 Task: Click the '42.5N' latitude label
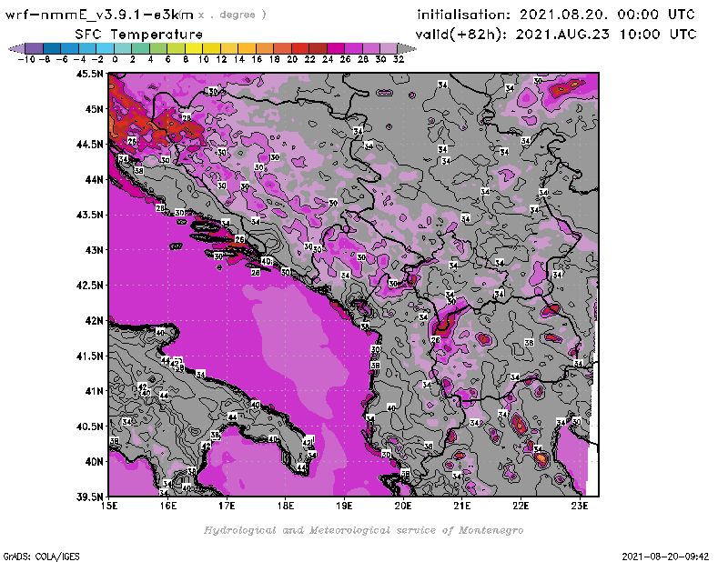click(89, 286)
